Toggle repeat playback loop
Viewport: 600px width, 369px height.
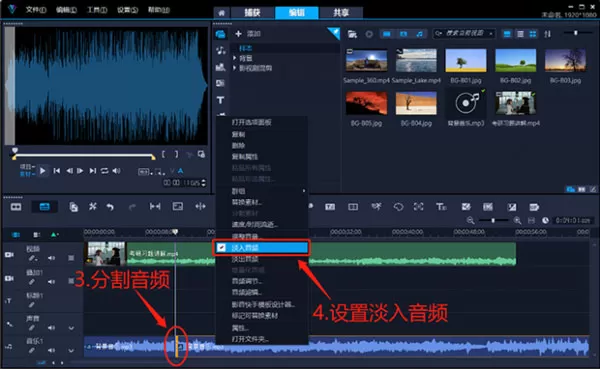tap(104, 171)
